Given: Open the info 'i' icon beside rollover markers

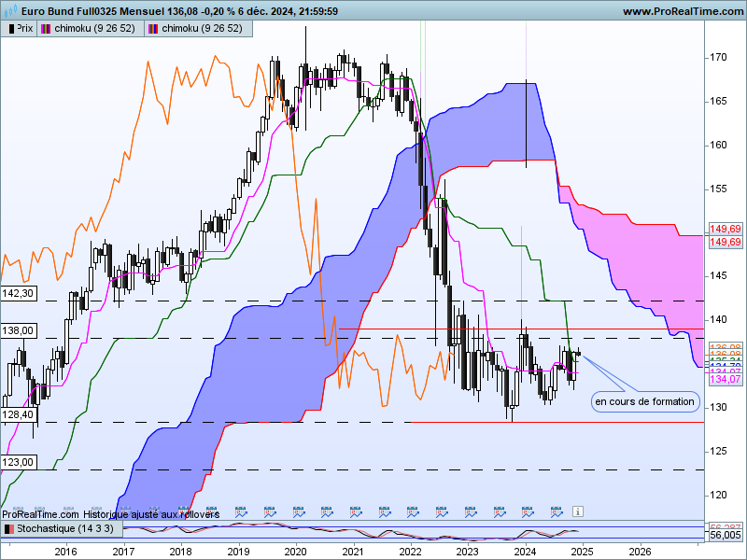Looking at the screenshot, I should (577, 511).
